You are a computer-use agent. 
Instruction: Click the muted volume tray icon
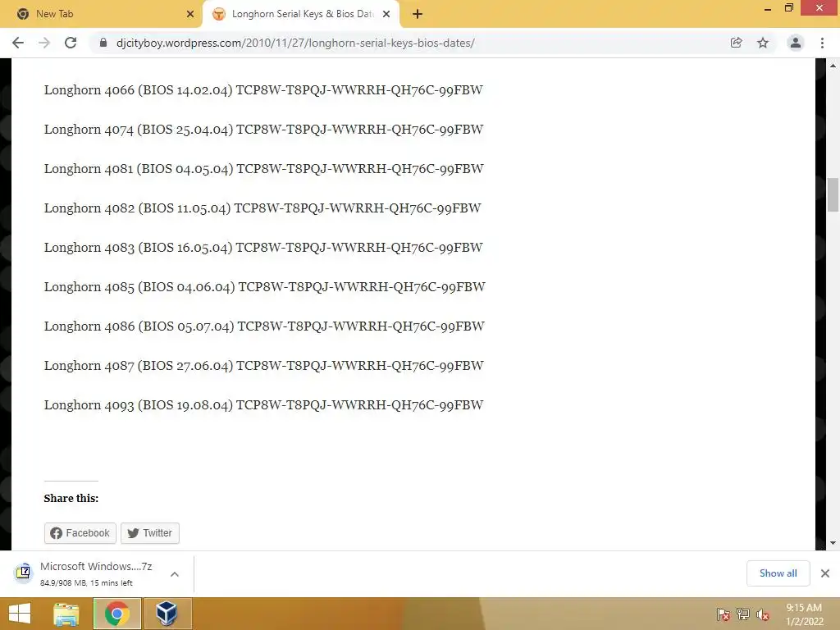(x=763, y=614)
